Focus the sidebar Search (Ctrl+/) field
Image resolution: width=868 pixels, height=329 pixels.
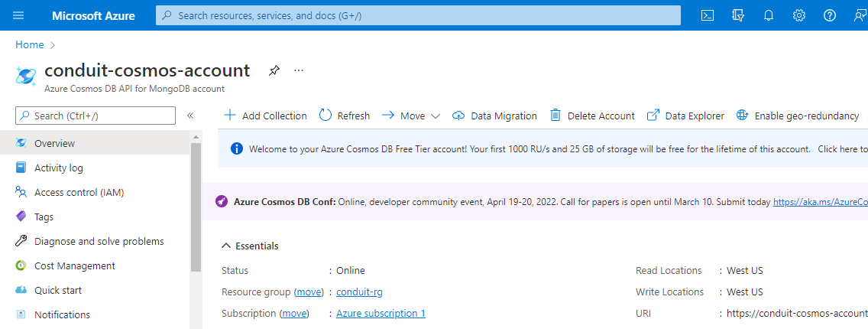click(96, 116)
